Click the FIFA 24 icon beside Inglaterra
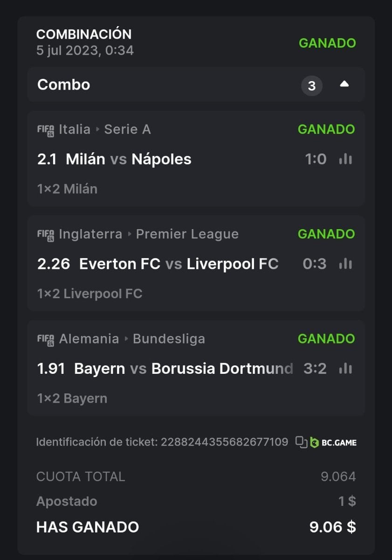Screen dimensions: 392x560 tap(46, 234)
